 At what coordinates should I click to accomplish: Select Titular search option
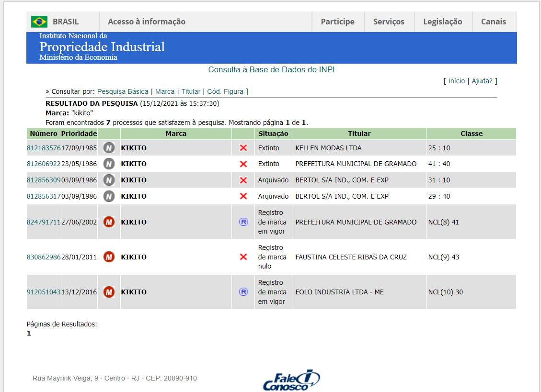point(191,91)
